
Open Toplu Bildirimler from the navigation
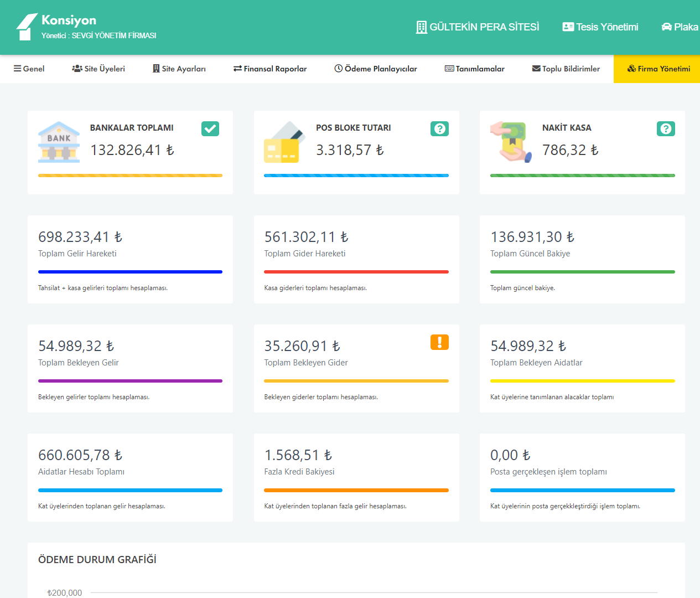click(x=566, y=69)
